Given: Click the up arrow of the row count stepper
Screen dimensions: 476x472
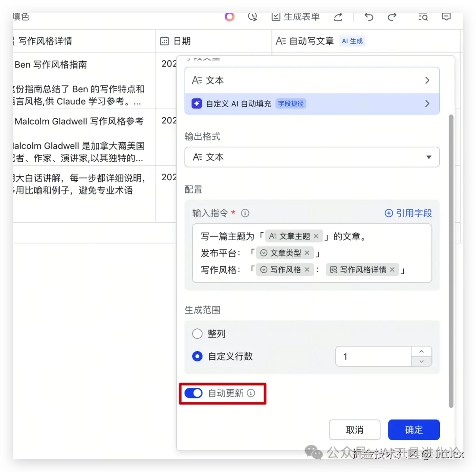Looking at the screenshot, I should tap(421, 351).
